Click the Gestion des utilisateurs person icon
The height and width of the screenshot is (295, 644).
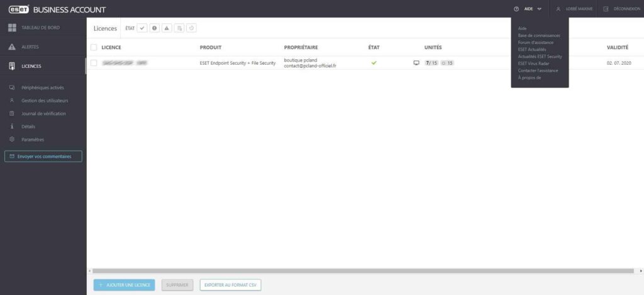12,101
